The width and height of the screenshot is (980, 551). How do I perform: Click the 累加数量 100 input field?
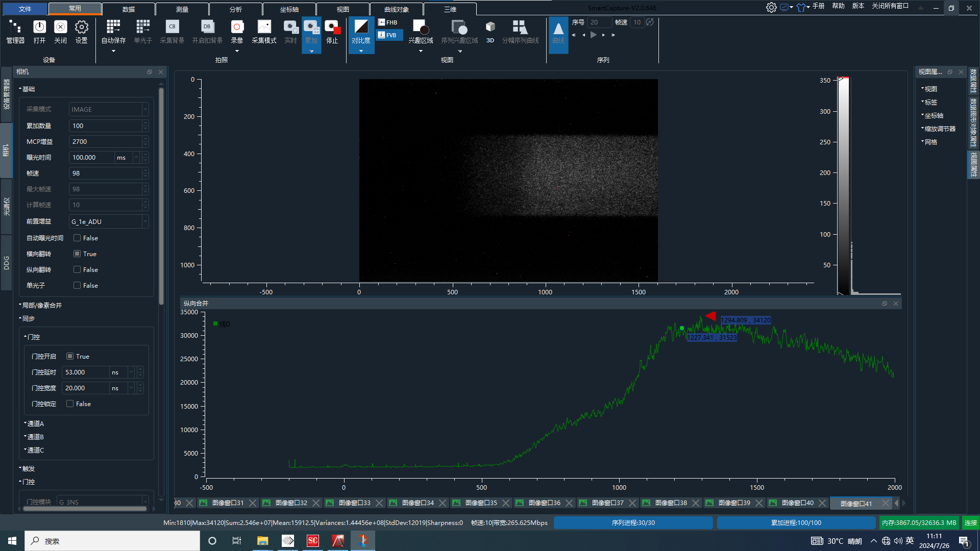(x=105, y=126)
